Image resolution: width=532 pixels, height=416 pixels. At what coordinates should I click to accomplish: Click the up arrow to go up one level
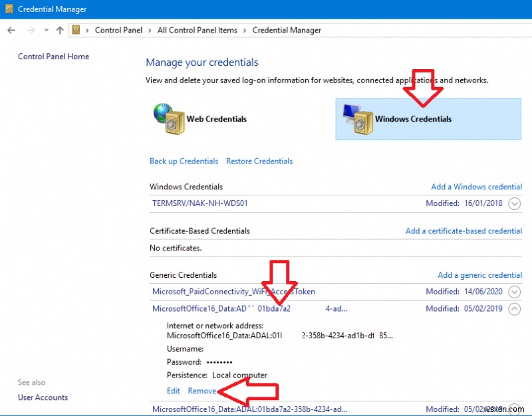pyautogui.click(x=59, y=30)
